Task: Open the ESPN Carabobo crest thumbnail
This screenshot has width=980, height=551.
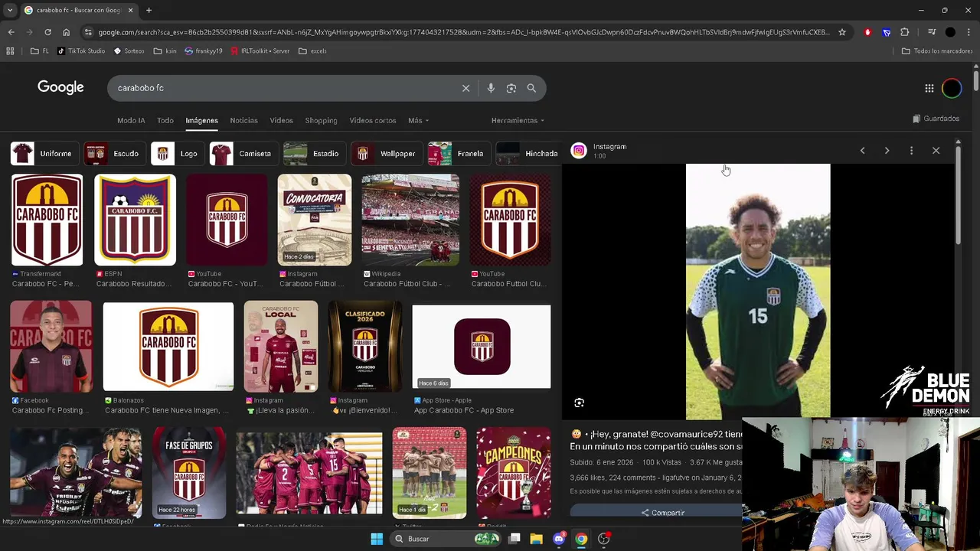Action: pos(135,220)
